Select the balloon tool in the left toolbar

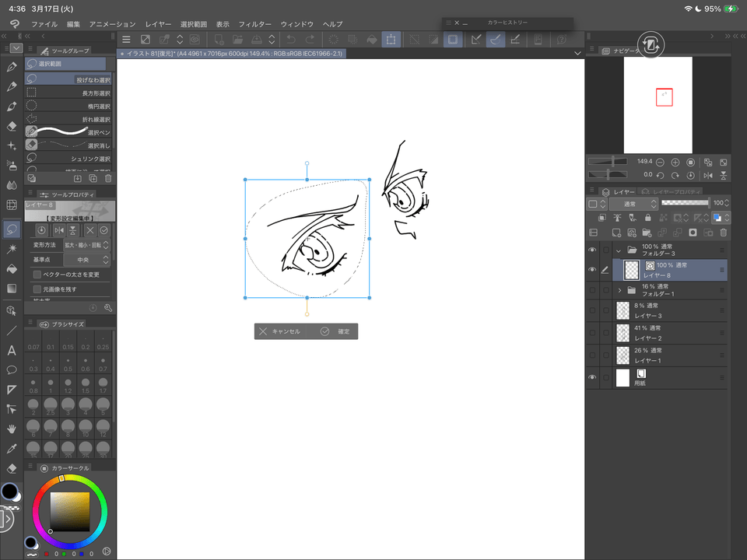(12, 370)
